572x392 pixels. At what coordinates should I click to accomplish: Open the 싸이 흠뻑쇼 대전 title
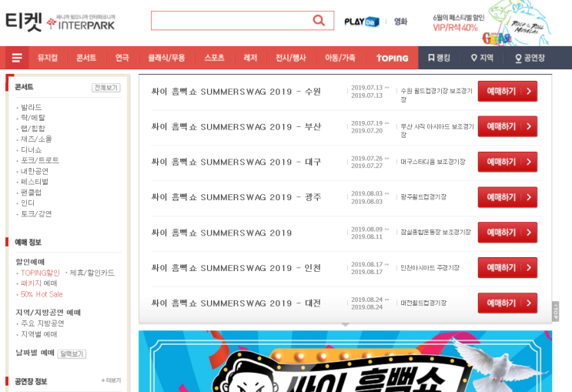point(236,303)
